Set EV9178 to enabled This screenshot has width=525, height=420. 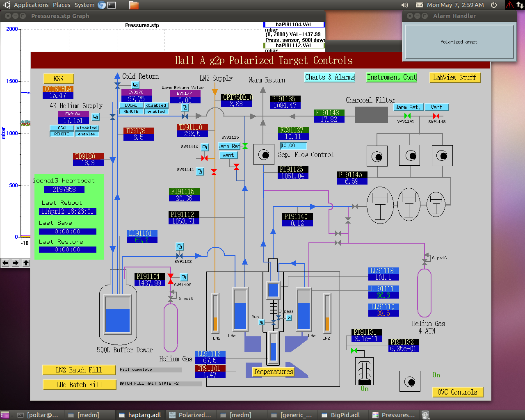(x=156, y=112)
